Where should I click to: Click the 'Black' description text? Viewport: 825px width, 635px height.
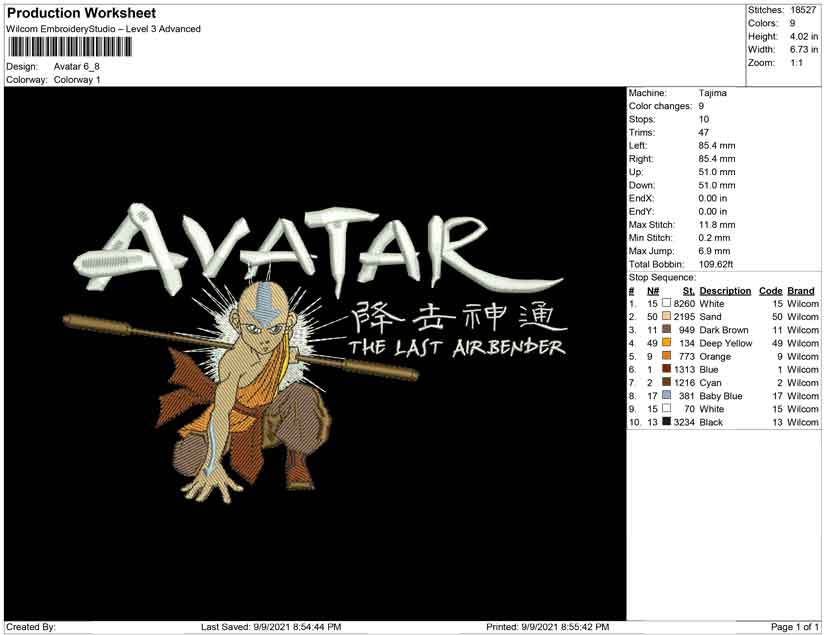[711, 422]
